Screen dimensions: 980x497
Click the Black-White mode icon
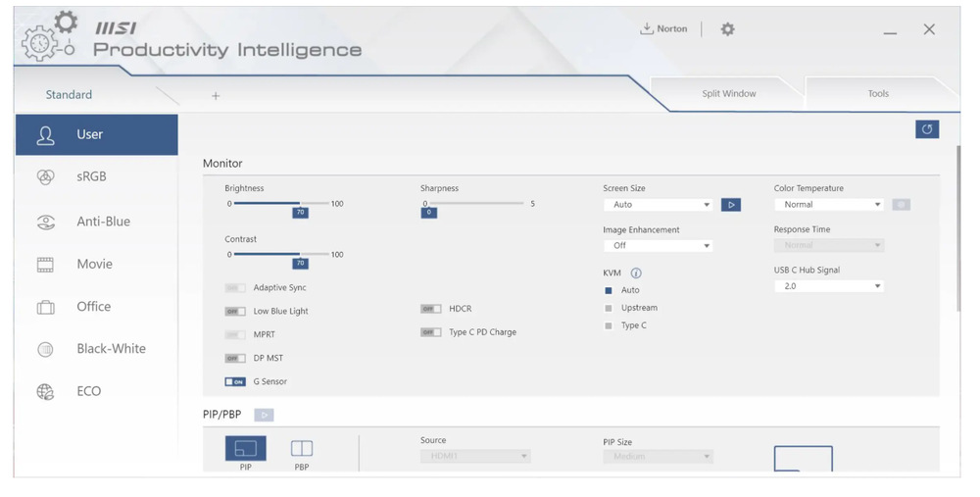click(45, 349)
